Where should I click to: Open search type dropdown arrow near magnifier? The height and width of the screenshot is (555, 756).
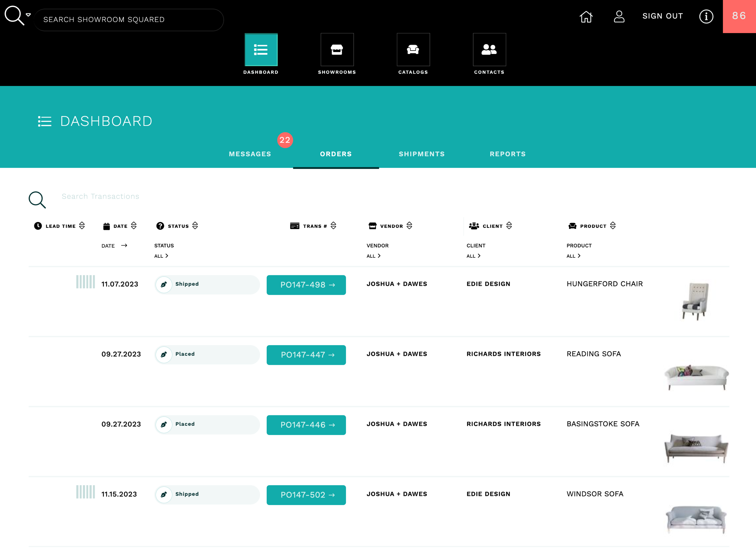point(29,15)
